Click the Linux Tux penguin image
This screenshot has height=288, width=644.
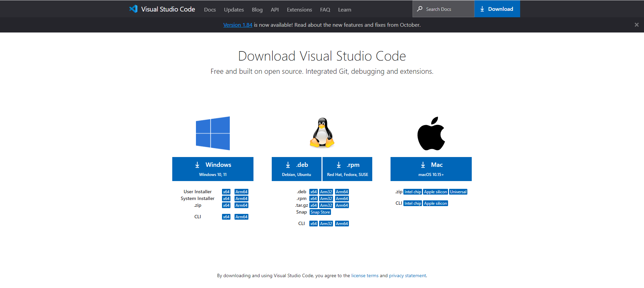coord(322,133)
